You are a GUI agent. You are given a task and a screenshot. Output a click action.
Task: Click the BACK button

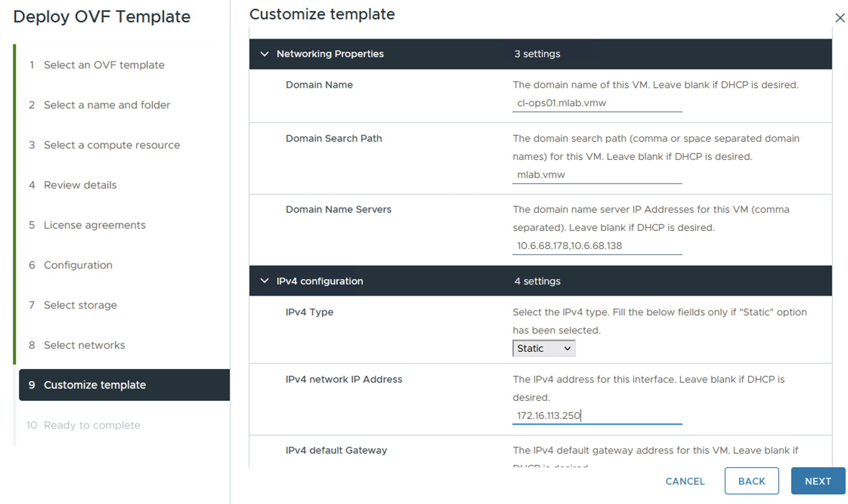pos(751,481)
